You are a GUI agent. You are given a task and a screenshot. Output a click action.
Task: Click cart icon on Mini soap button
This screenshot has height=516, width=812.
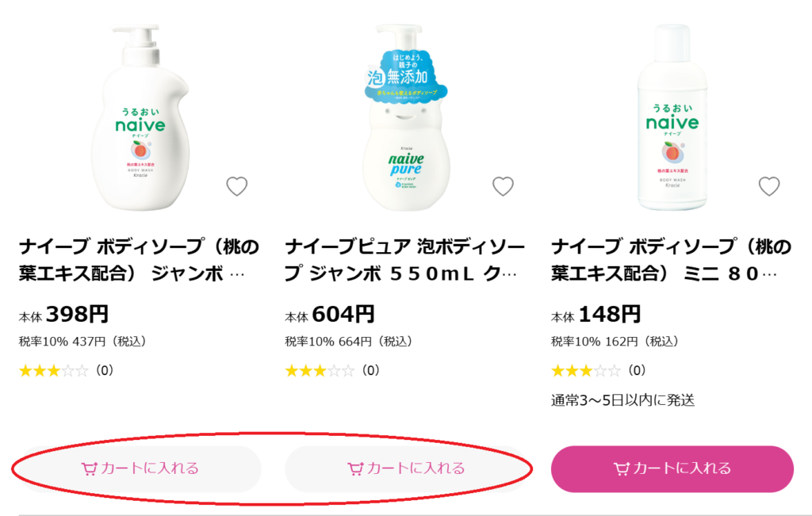pos(622,468)
